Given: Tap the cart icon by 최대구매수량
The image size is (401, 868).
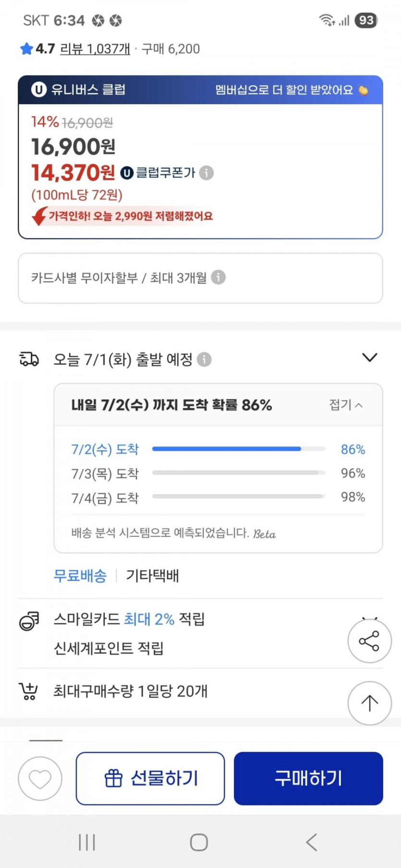Looking at the screenshot, I should (x=28, y=691).
